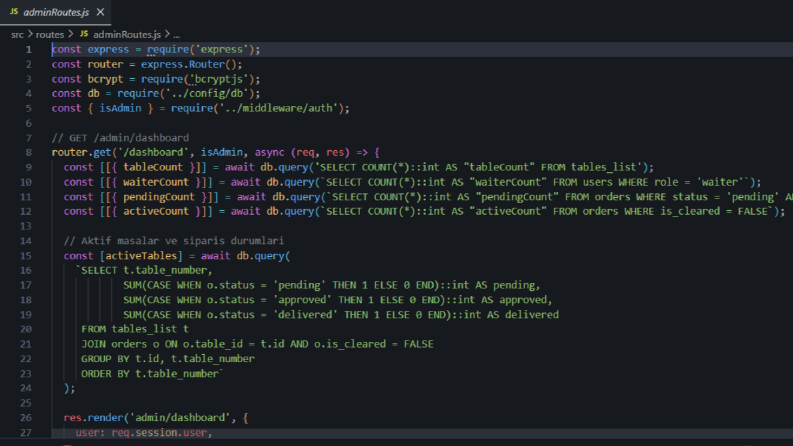Open the routes breadcrumb segment
Image resolution: width=793 pixels, height=446 pixels.
(x=50, y=34)
